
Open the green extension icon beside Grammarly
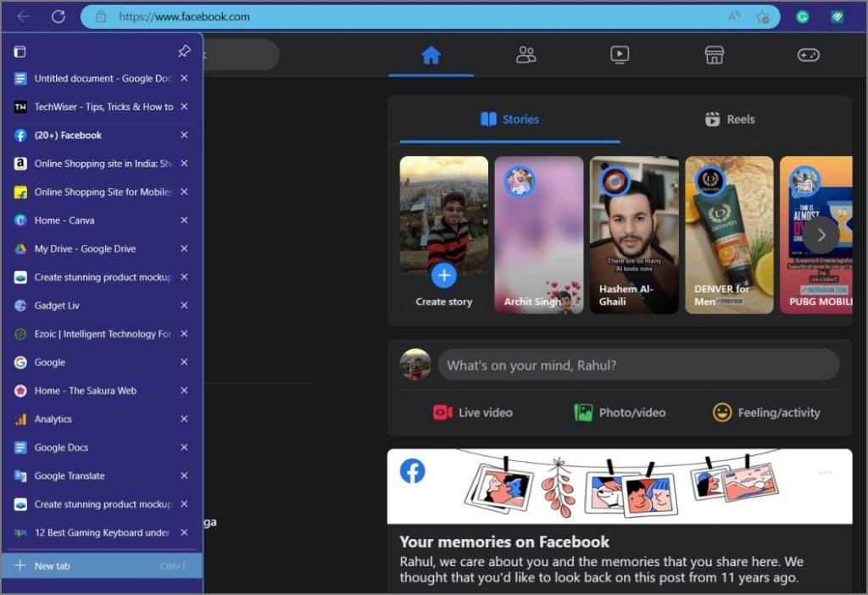(837, 17)
